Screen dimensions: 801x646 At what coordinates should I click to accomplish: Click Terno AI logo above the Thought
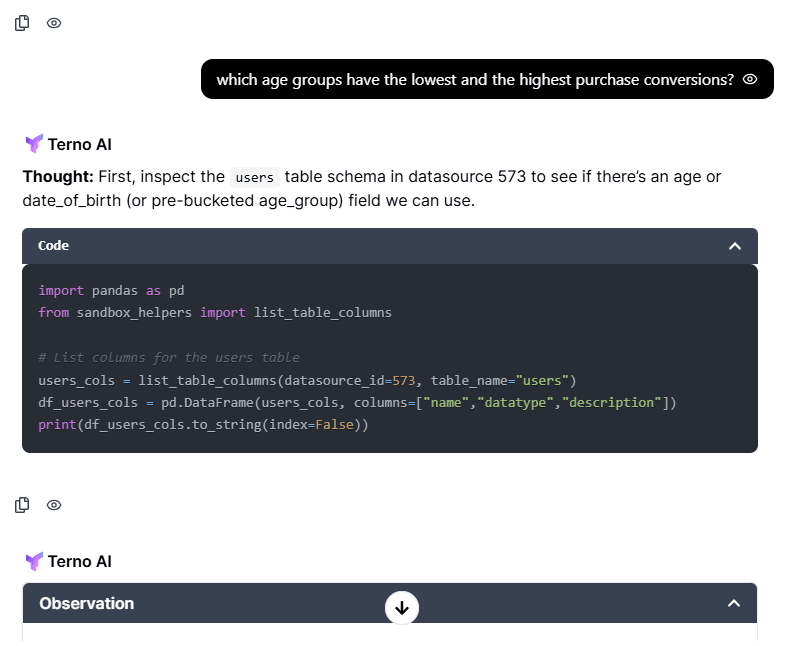[34, 144]
